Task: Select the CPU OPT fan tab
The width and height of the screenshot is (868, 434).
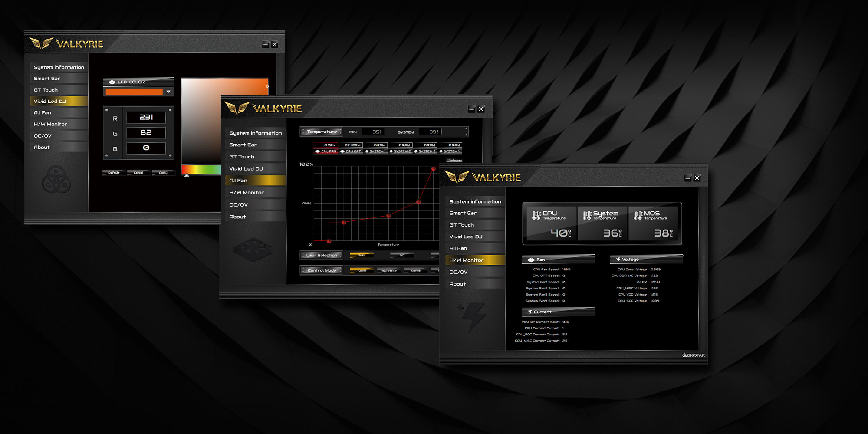Action: (x=351, y=151)
